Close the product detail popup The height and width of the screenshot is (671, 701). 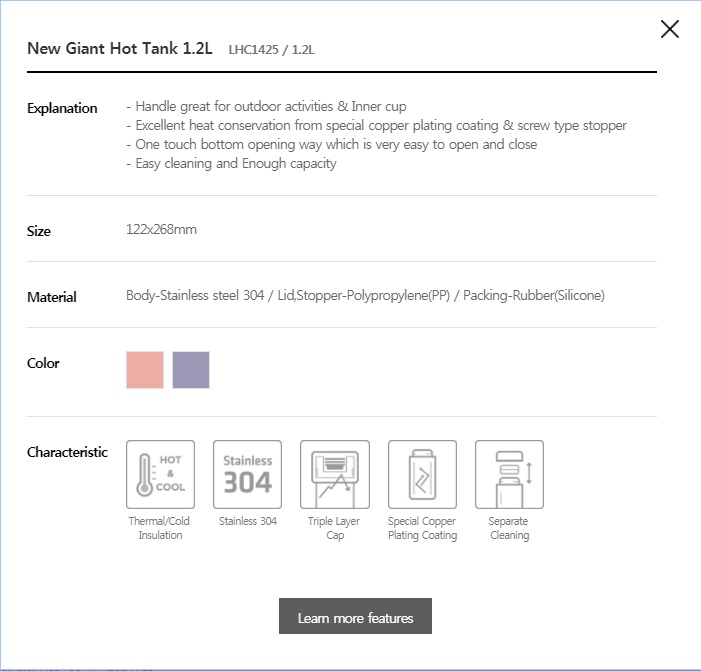point(670,29)
